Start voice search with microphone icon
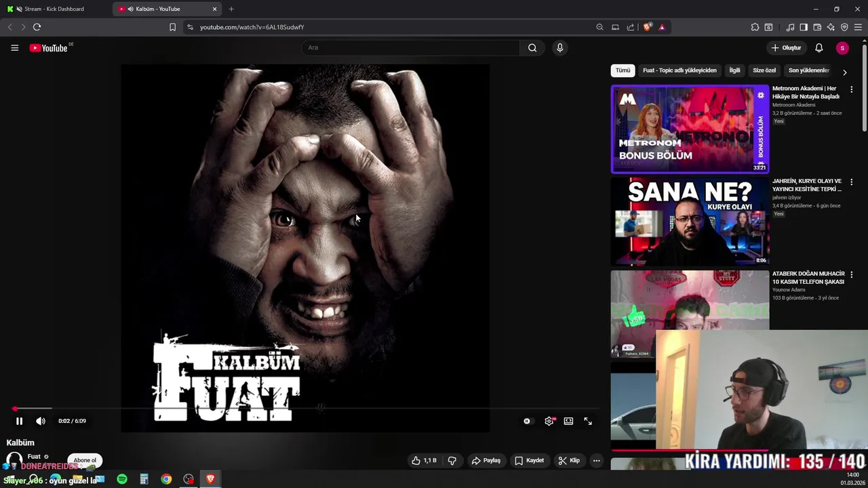Image resolution: width=868 pixels, height=488 pixels. [559, 47]
